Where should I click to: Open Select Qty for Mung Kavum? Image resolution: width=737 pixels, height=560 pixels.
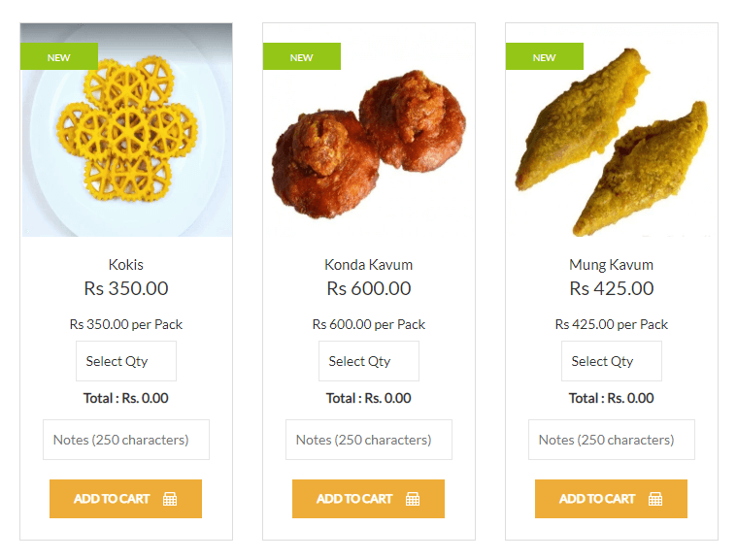(x=612, y=361)
